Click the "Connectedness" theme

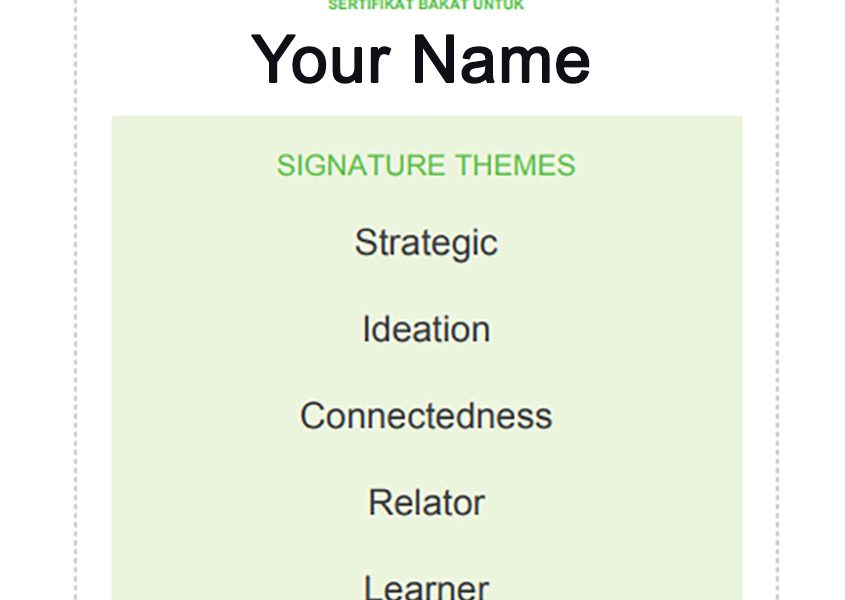click(426, 416)
